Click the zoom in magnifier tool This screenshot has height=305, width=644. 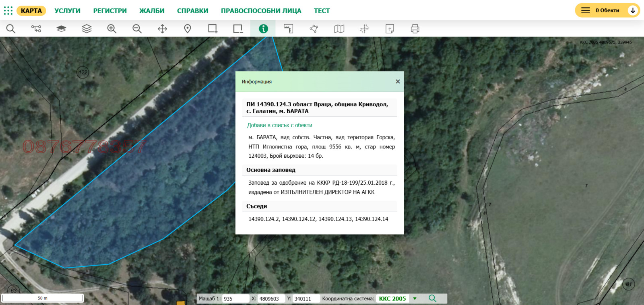tap(112, 29)
